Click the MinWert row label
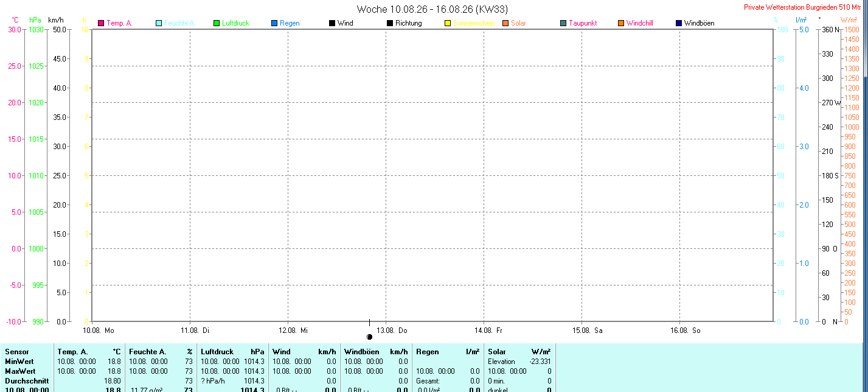The image size is (868, 392). click(20, 362)
